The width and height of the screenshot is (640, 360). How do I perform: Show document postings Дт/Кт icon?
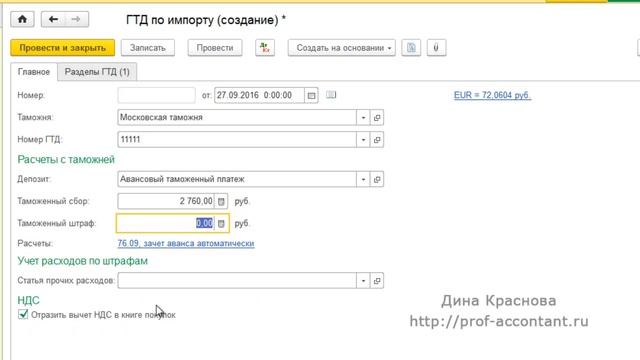pyautogui.click(x=265, y=48)
